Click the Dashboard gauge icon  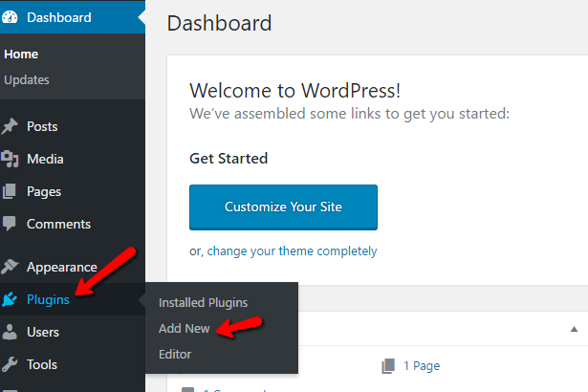[x=10, y=17]
